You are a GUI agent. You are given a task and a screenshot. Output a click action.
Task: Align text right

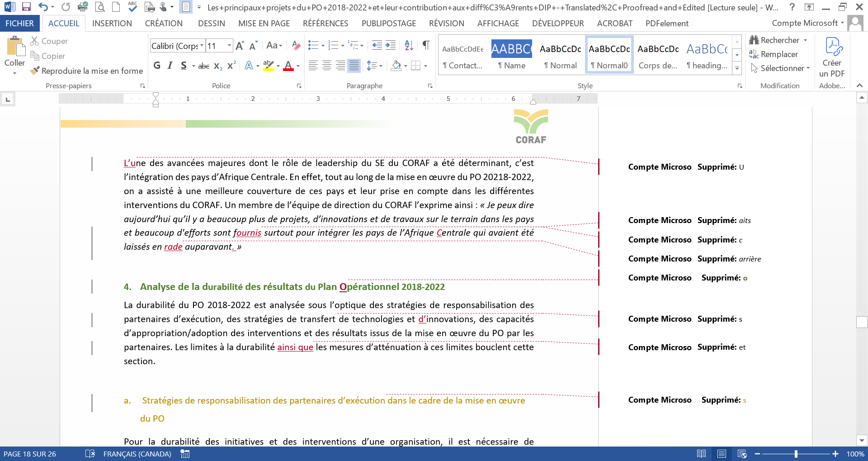[340, 66]
